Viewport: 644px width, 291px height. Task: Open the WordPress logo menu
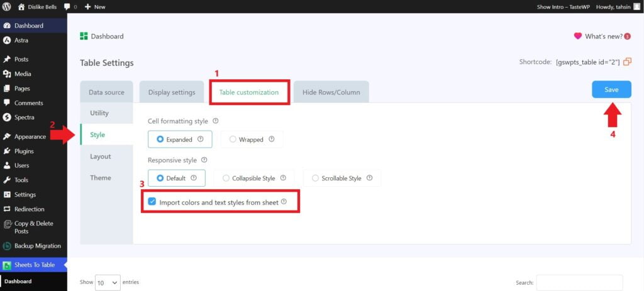pos(6,6)
